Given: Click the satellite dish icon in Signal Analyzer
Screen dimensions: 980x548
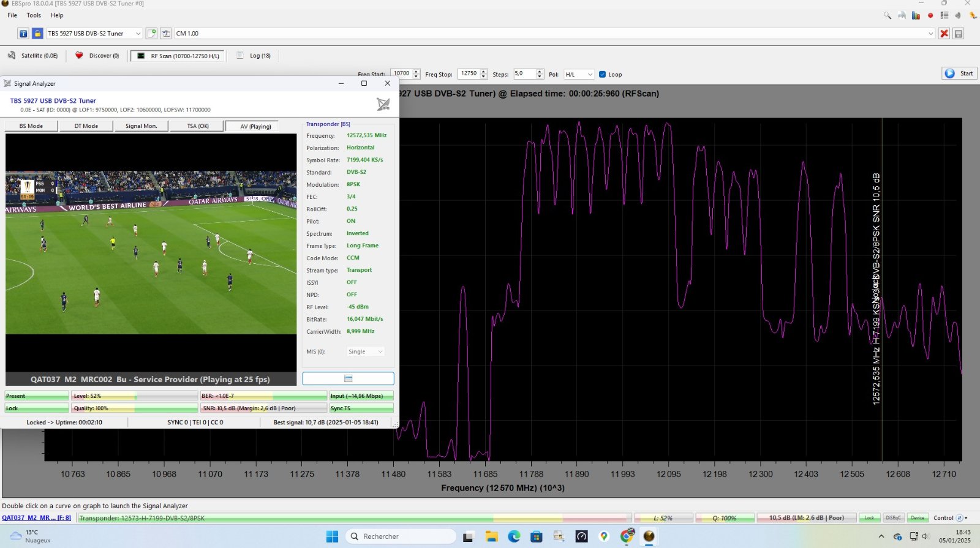Looking at the screenshot, I should (x=383, y=105).
